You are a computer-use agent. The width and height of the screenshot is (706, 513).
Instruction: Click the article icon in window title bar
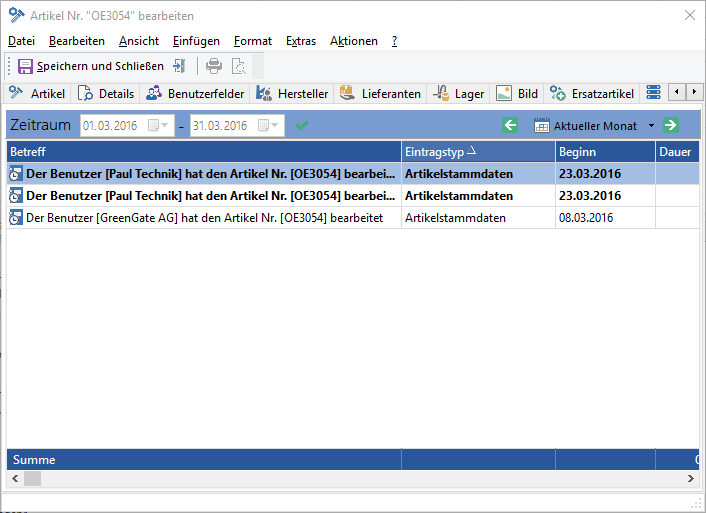tap(17, 15)
